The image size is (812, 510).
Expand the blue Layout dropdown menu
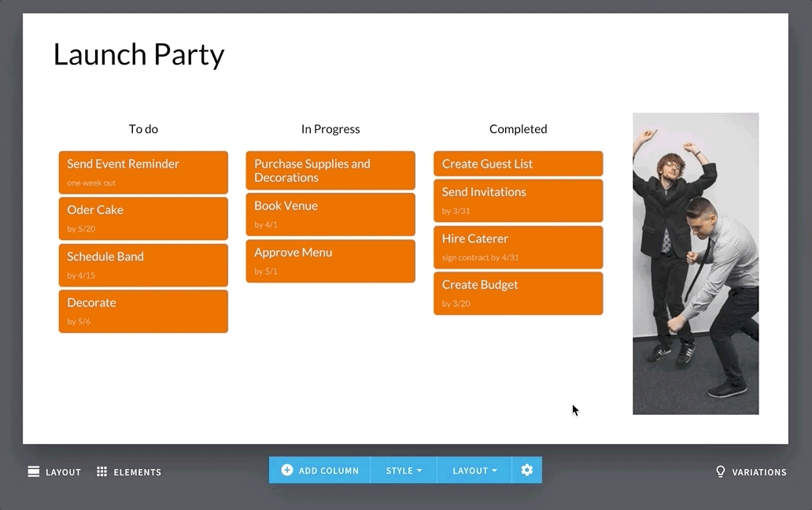474,470
